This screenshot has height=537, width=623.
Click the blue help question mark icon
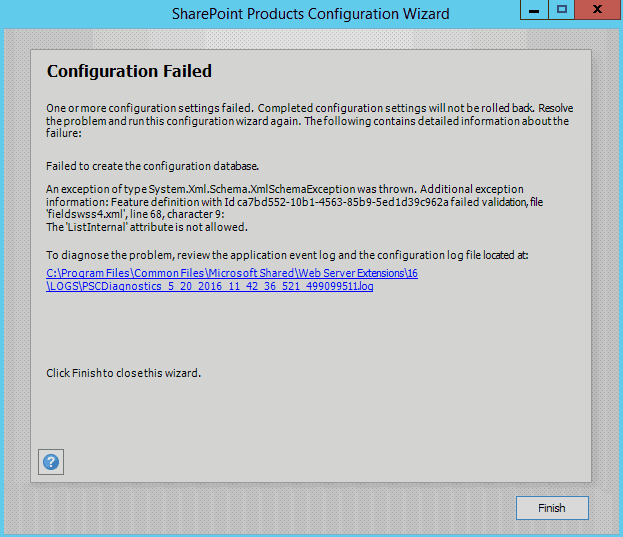51,462
